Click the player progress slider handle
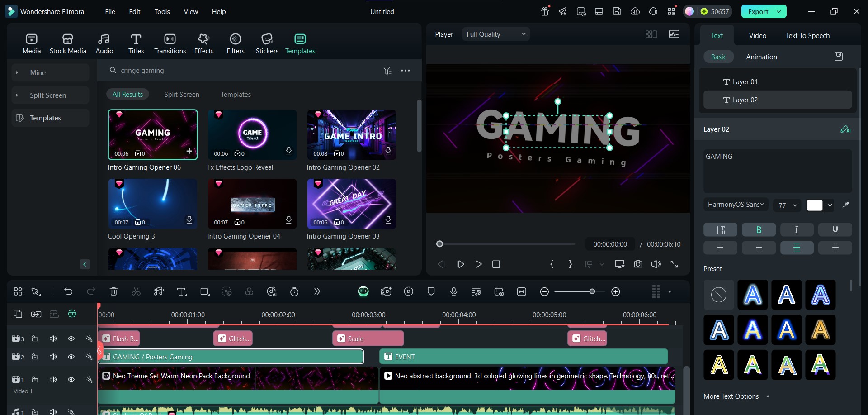Screen dimensions: 868x415 [x=439, y=244]
